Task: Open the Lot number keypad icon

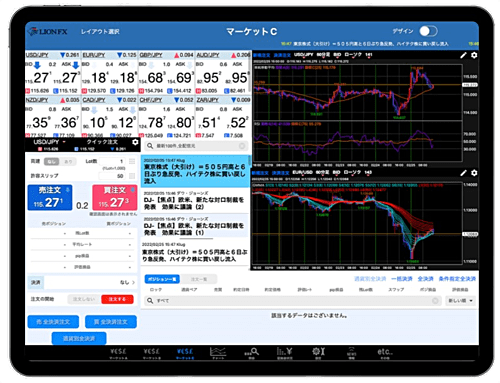Action: coord(132,161)
